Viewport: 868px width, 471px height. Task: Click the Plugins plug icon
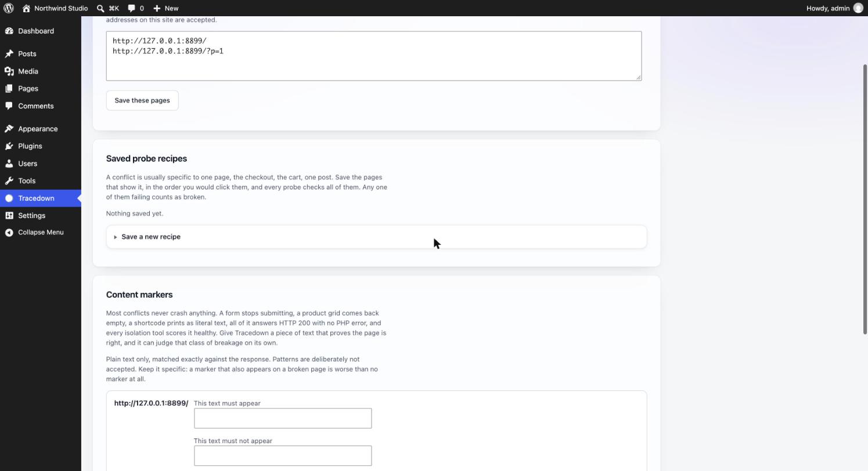tap(9, 146)
